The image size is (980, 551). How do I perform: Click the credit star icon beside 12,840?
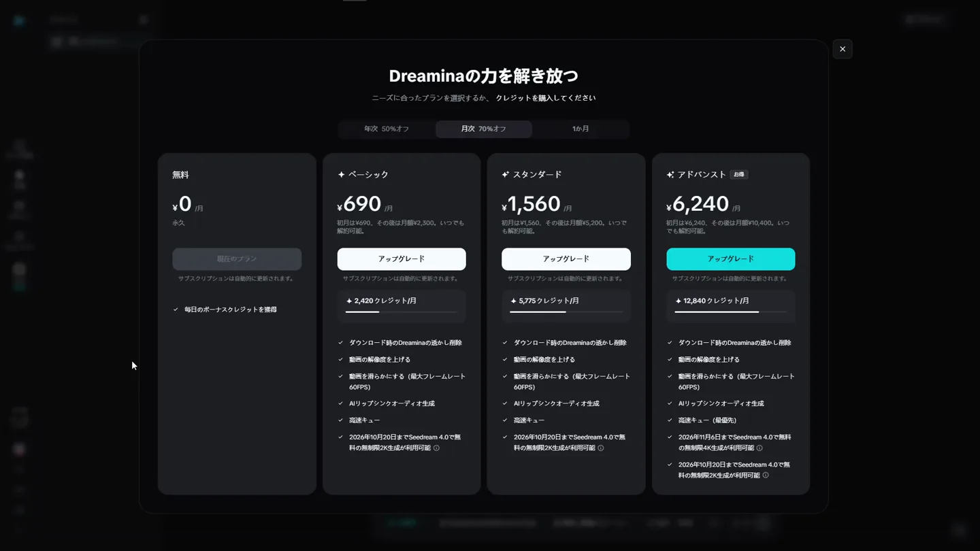click(679, 301)
